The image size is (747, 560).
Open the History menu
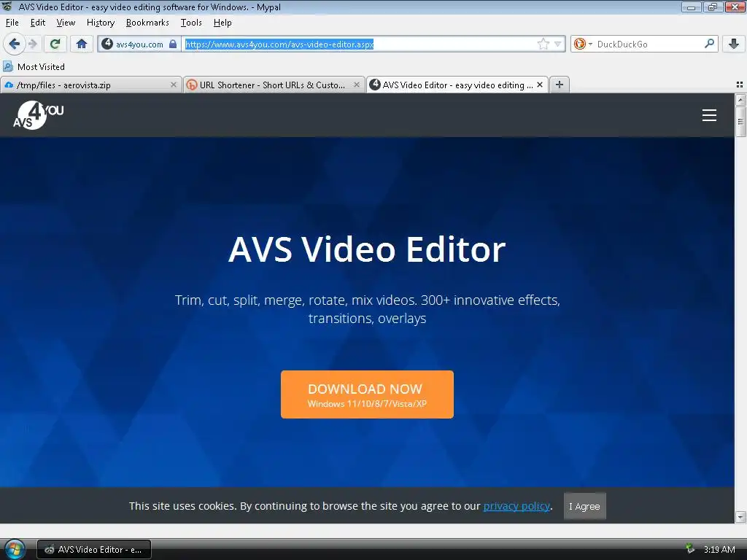click(x=101, y=23)
